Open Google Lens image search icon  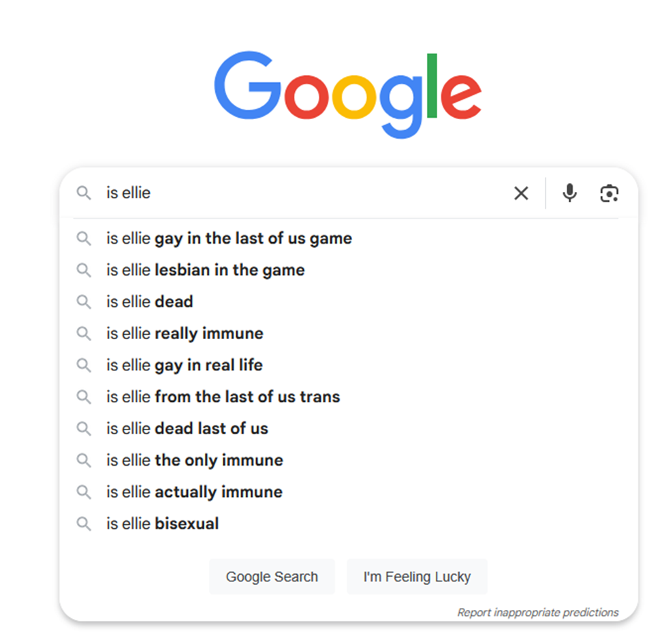click(609, 193)
